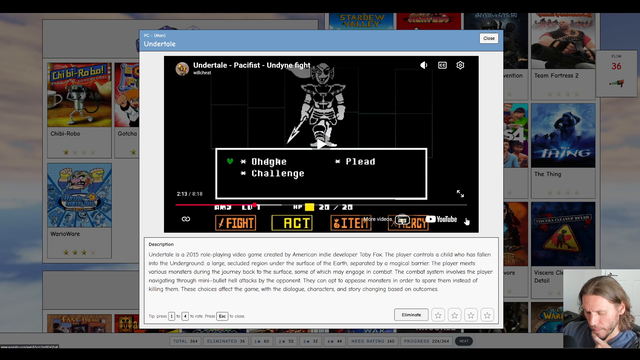
Task: Select the WarioWare game cover
Action: coord(79,196)
